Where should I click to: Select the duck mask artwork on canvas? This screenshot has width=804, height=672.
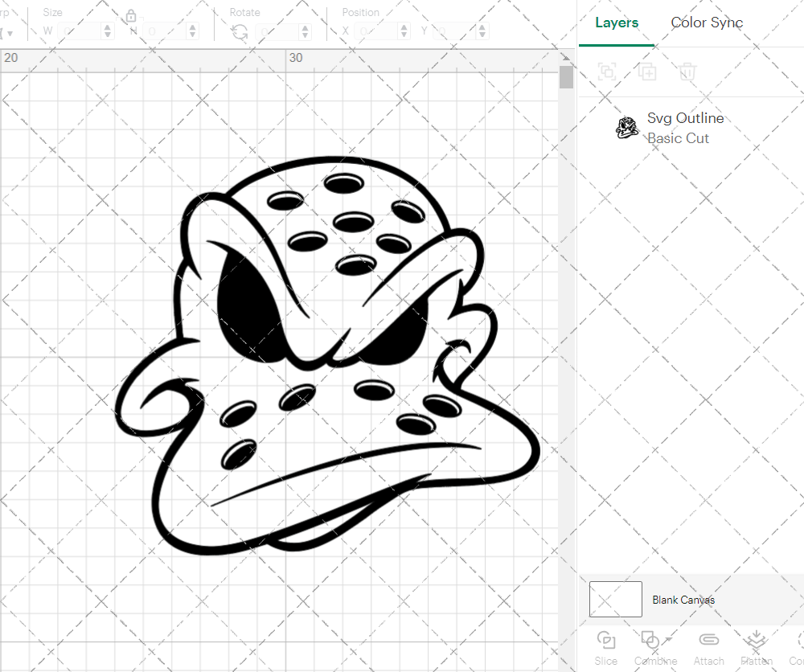click(x=326, y=356)
